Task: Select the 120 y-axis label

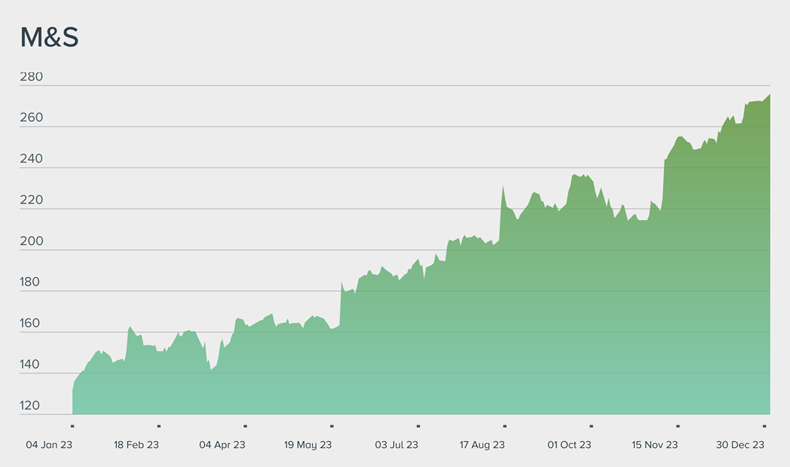Action: coord(32,406)
